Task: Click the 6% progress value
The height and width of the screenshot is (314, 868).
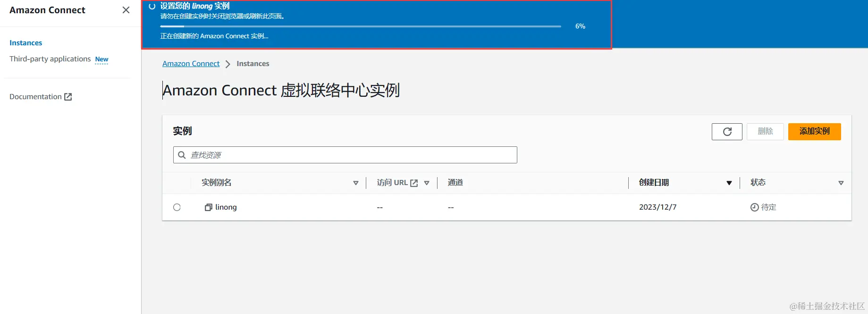Action: tap(580, 26)
